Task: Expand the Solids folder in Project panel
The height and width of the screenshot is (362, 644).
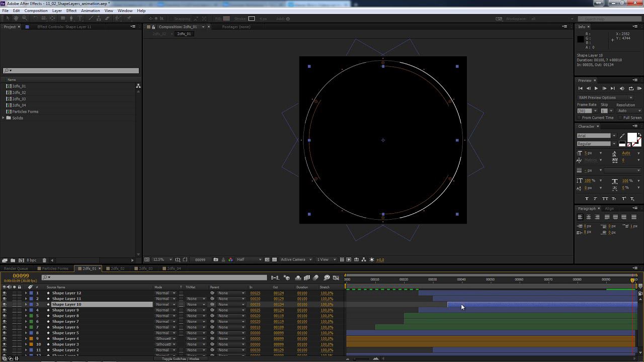Action: [4, 118]
